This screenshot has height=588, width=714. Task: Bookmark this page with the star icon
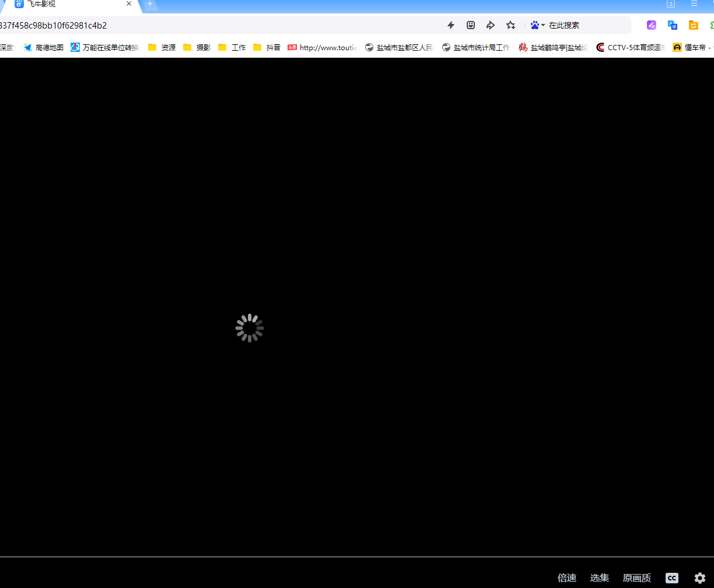(x=510, y=25)
